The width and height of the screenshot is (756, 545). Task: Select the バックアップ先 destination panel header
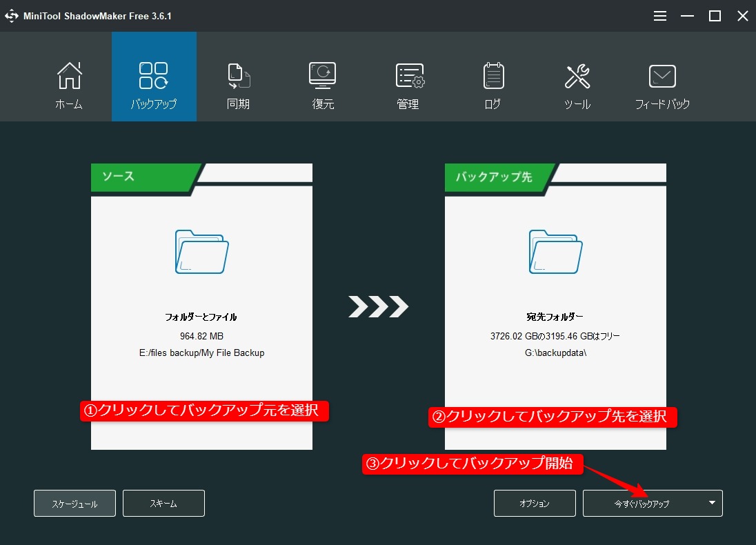(x=499, y=177)
